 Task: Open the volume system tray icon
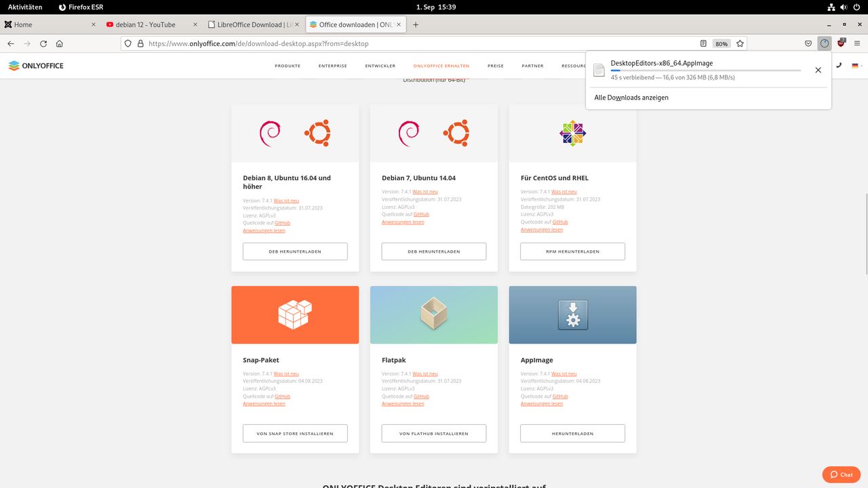pyautogui.click(x=844, y=7)
